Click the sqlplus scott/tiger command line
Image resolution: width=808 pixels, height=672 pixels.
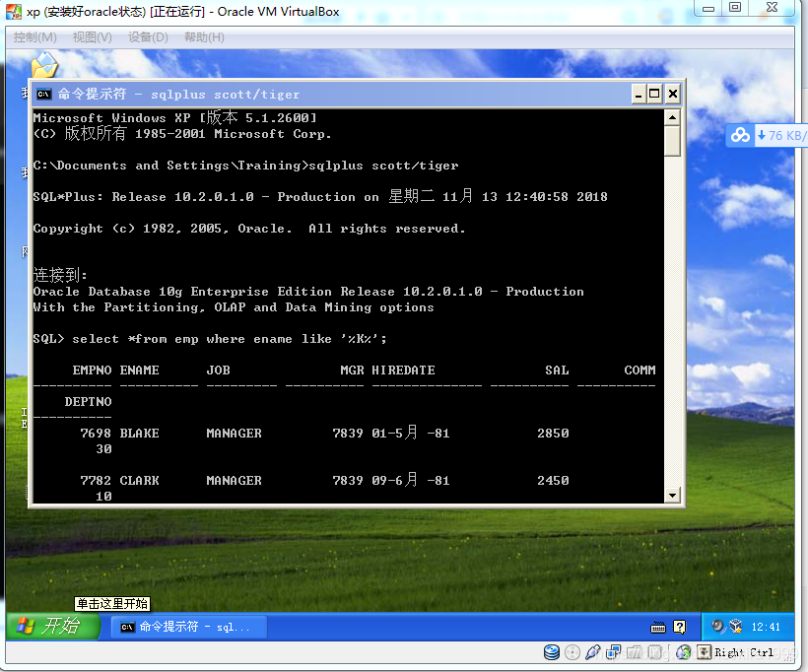click(x=245, y=166)
